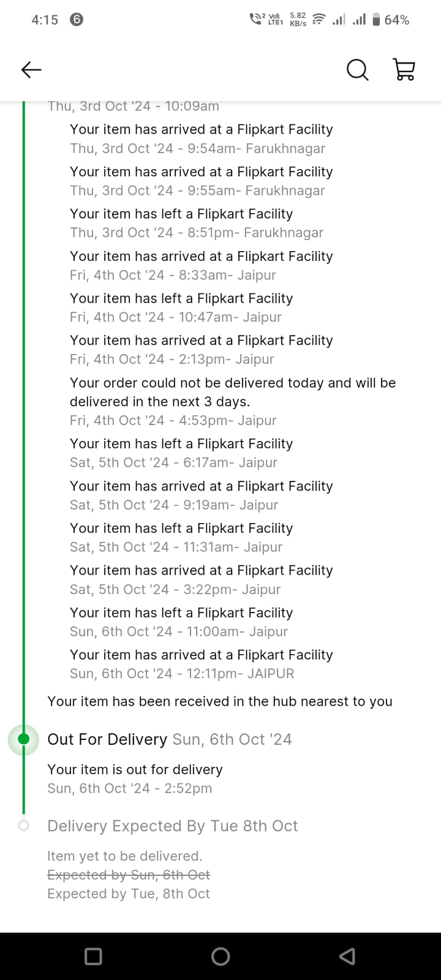Tap the order could not be delivered message
441x980 pixels.
(x=233, y=392)
